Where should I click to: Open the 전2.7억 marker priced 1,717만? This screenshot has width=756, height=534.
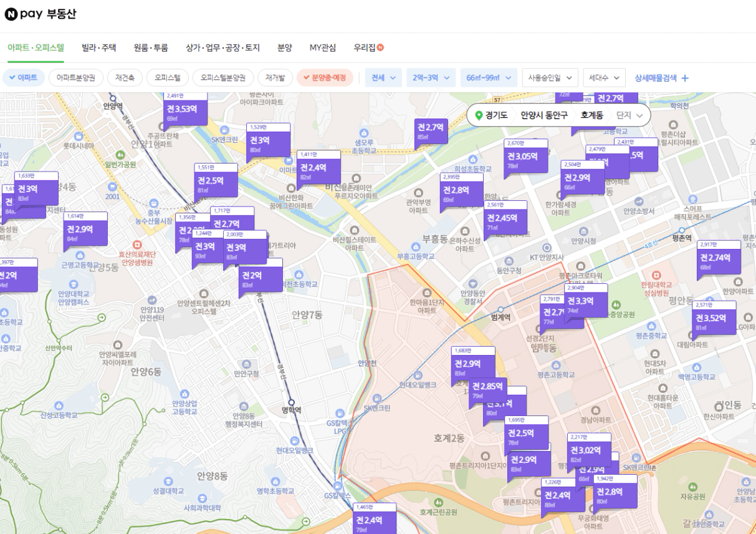pyautogui.click(x=232, y=220)
